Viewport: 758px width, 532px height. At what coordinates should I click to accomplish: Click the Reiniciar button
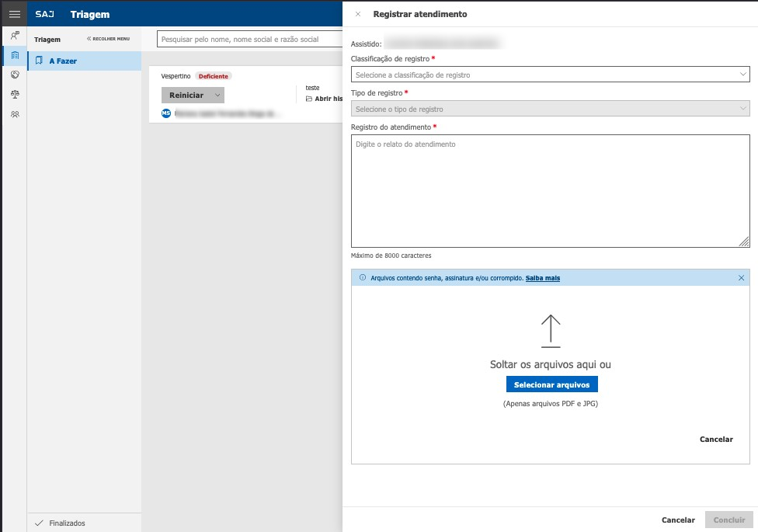(186, 96)
